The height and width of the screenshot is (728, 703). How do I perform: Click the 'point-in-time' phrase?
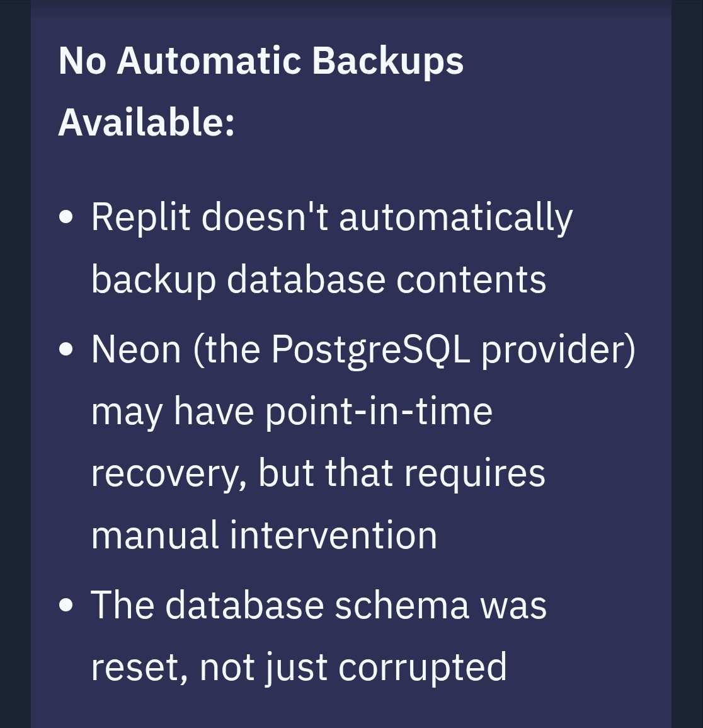click(378, 412)
